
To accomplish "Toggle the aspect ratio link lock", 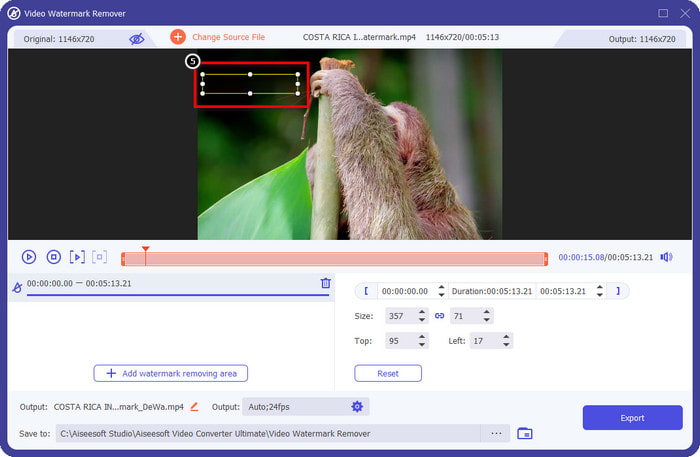I will coord(439,316).
